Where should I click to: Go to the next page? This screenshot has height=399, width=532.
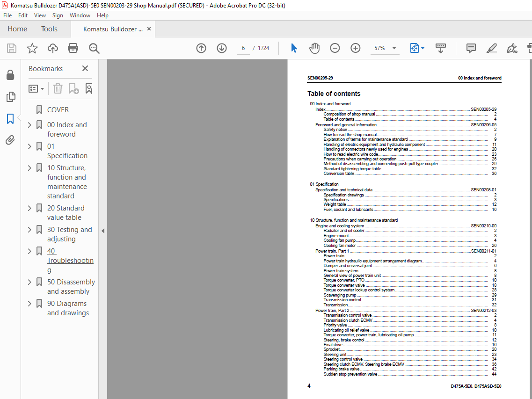click(222, 48)
